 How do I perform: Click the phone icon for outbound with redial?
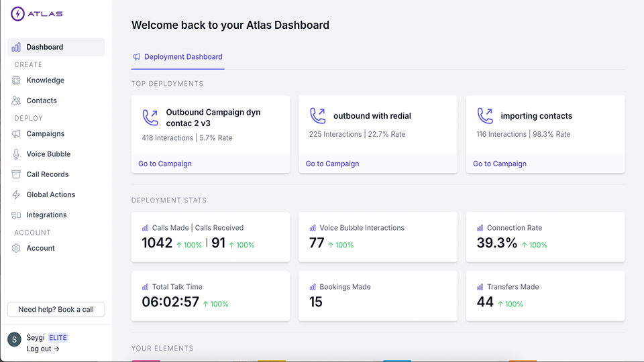[x=317, y=116]
